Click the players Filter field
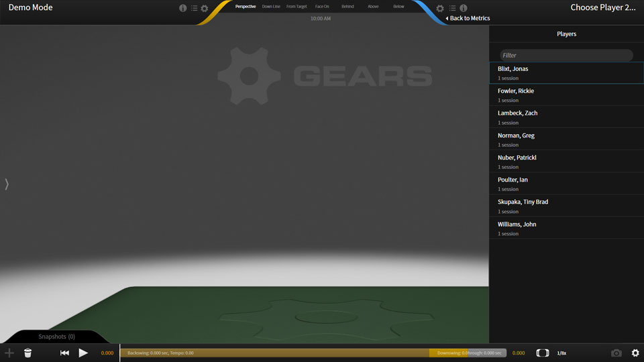Viewport: 644px width, 362px height. (x=566, y=55)
